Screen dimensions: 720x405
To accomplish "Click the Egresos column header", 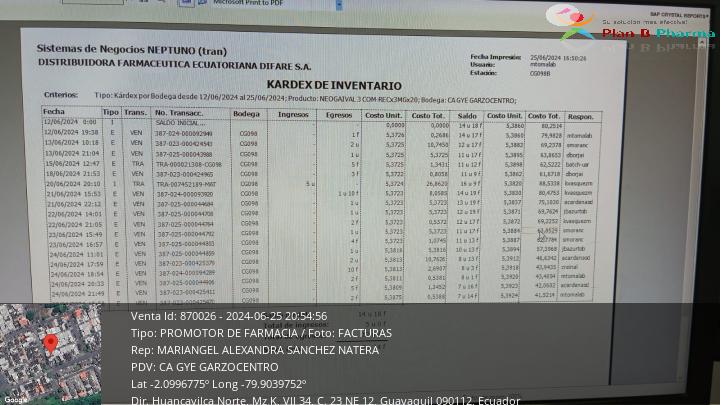I will pos(339,115).
